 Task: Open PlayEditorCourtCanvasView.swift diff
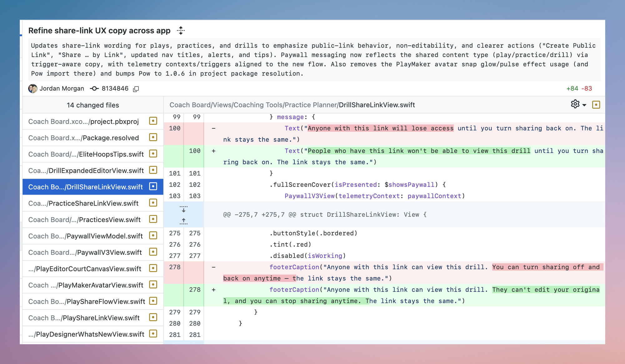click(x=93, y=269)
